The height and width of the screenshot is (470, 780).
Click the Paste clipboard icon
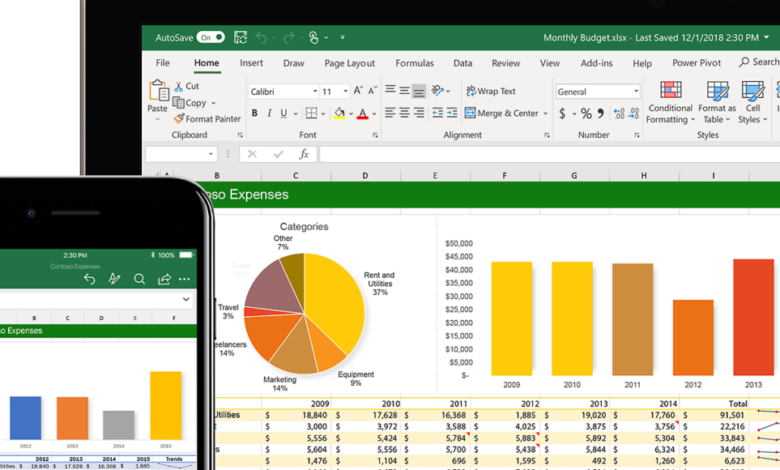[159, 91]
